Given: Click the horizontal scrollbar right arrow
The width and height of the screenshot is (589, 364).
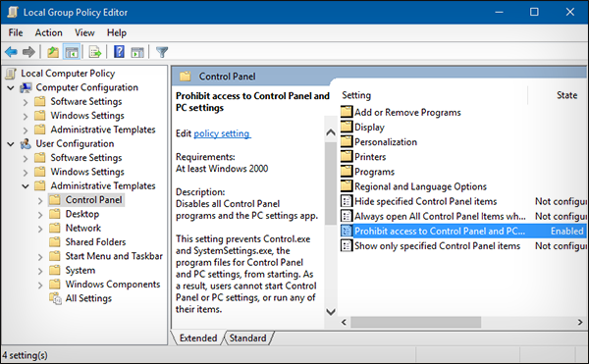Looking at the screenshot, I should (580, 322).
